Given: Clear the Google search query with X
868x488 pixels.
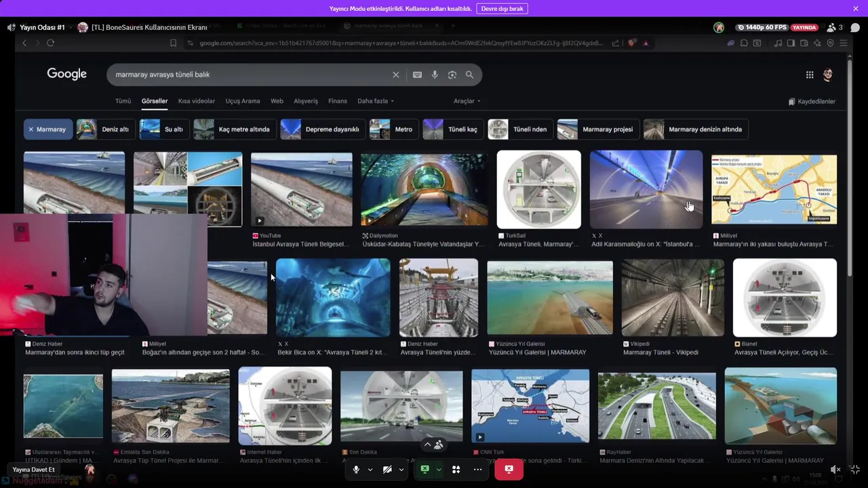Looking at the screenshot, I should [396, 75].
